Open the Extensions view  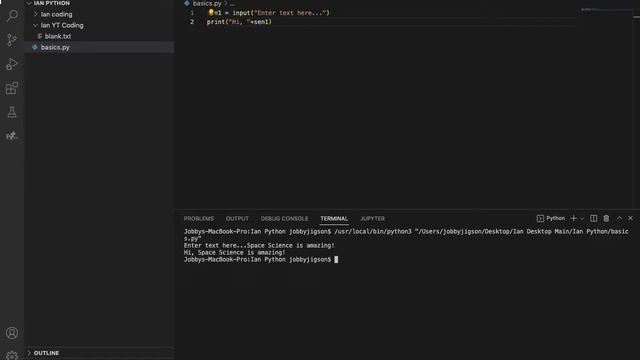coord(12,88)
